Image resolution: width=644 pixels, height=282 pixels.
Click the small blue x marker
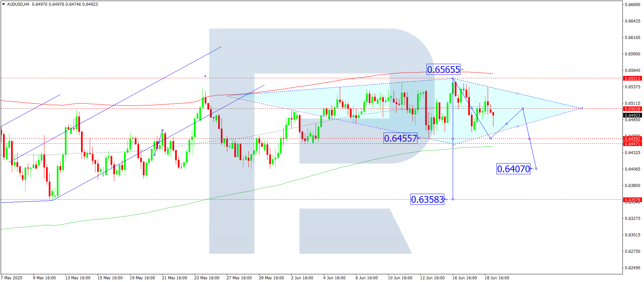(x=205, y=76)
